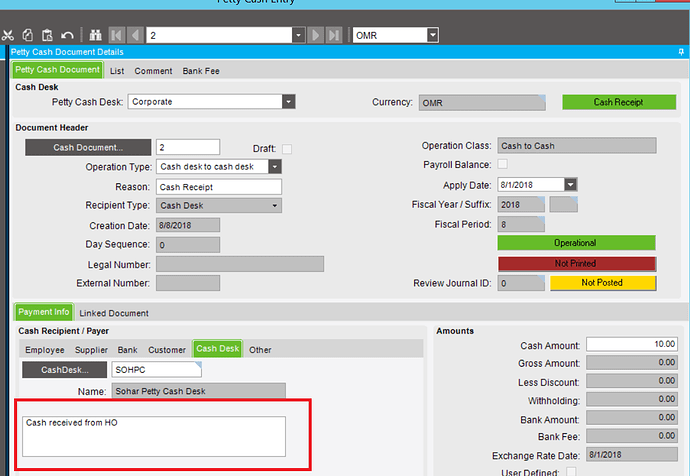The height and width of the screenshot is (476, 690).
Task: Click the Reason field
Action: pyautogui.click(x=219, y=187)
